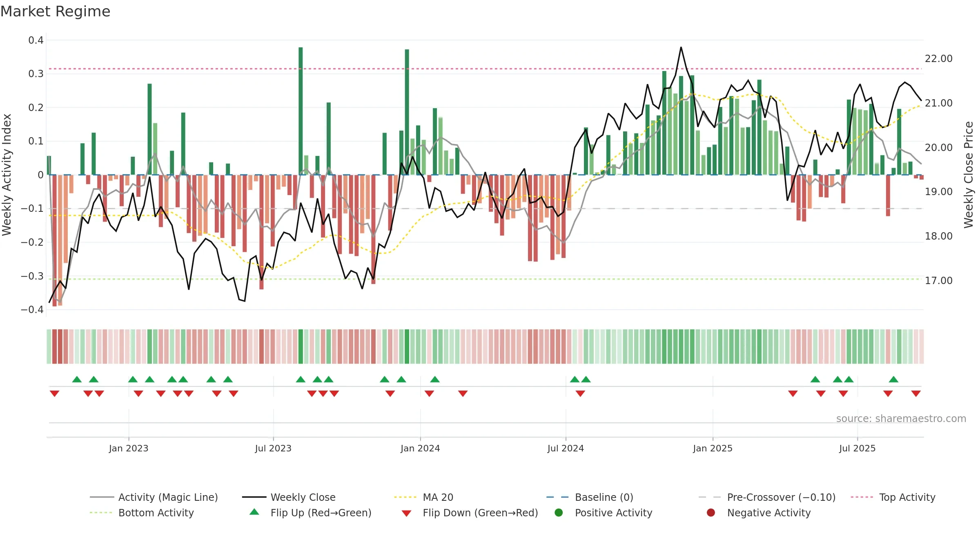Image resolution: width=980 pixels, height=551 pixels.
Task: Click the tall green bar in Dec 2023
Action: coord(407,112)
